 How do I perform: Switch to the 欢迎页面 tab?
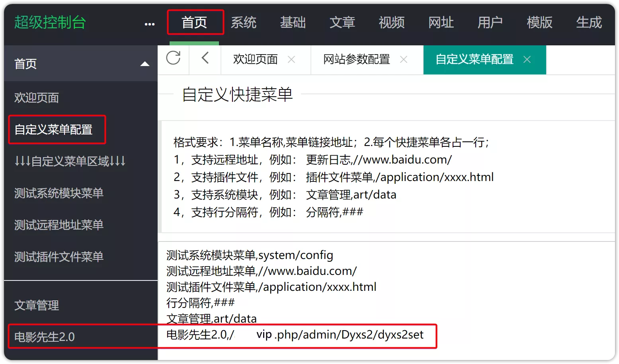(255, 60)
